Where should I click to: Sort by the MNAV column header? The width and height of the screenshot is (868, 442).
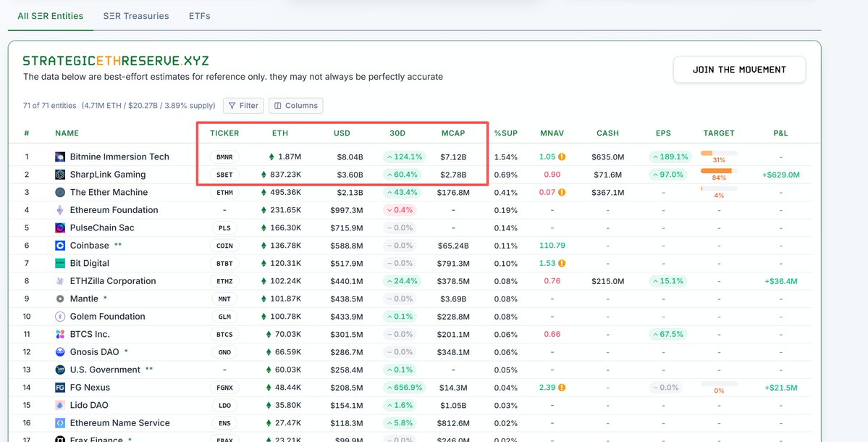click(x=552, y=133)
